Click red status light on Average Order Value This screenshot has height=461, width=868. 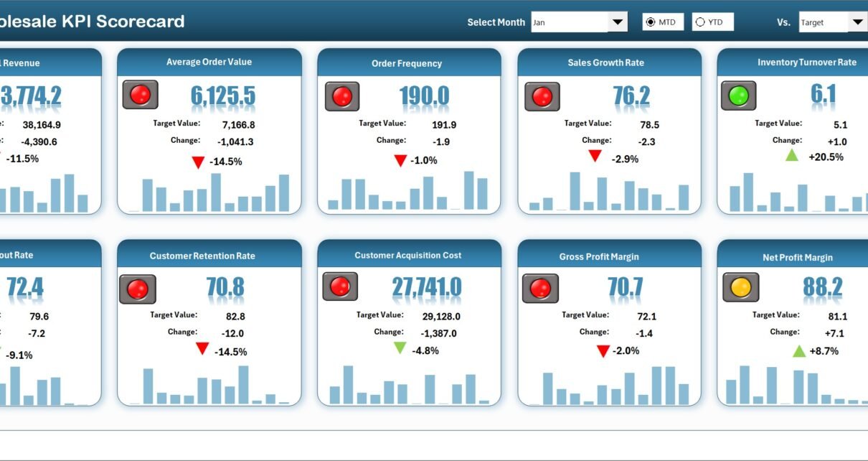(x=140, y=95)
